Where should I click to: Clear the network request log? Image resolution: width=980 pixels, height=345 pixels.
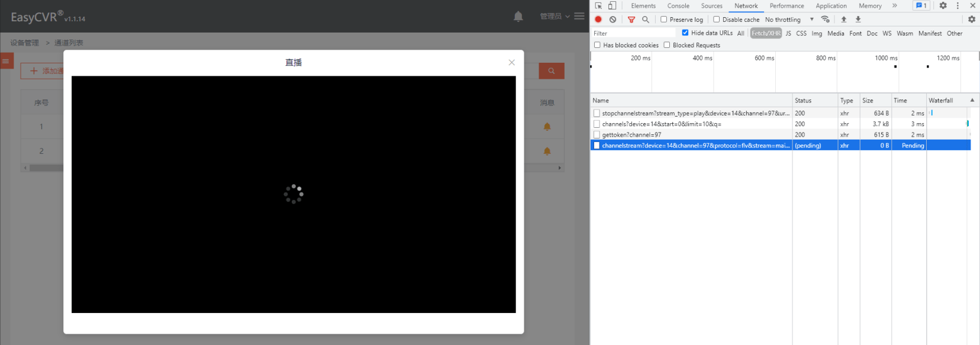coord(612,20)
